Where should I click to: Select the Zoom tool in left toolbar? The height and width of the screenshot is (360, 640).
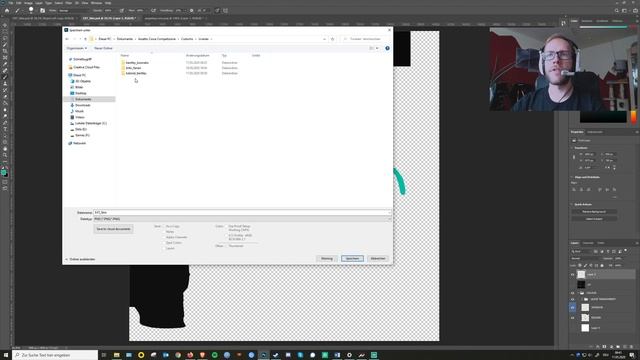[5, 155]
